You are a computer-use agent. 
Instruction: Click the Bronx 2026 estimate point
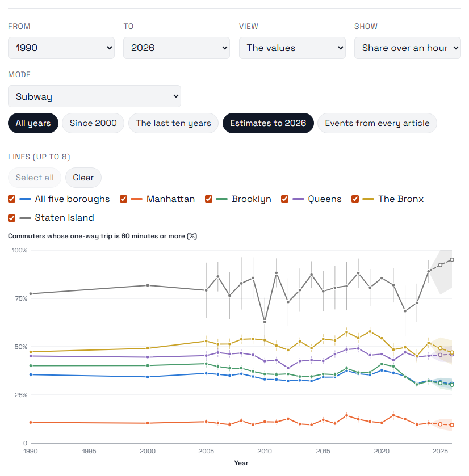(452, 352)
